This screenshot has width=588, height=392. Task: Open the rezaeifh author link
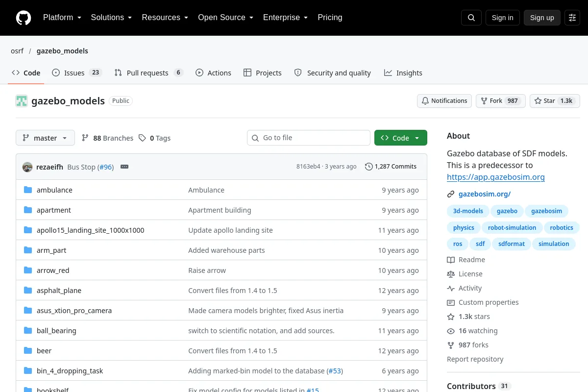click(x=49, y=167)
